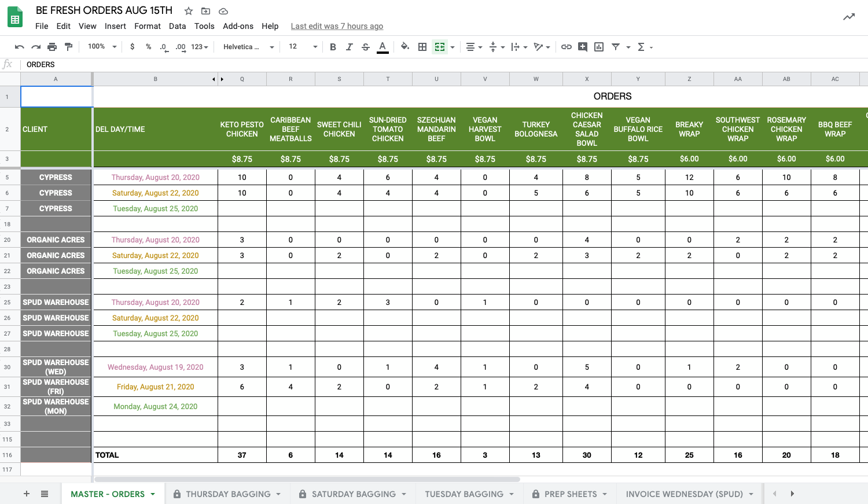Add a new sheet with the plus button

[26, 494]
